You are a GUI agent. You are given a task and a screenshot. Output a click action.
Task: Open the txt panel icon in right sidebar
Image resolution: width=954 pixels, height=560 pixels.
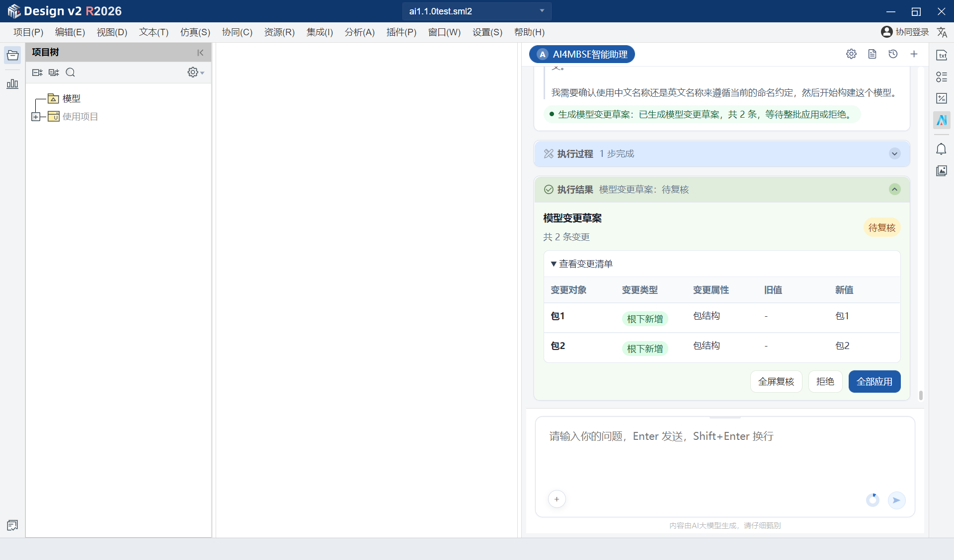942,55
